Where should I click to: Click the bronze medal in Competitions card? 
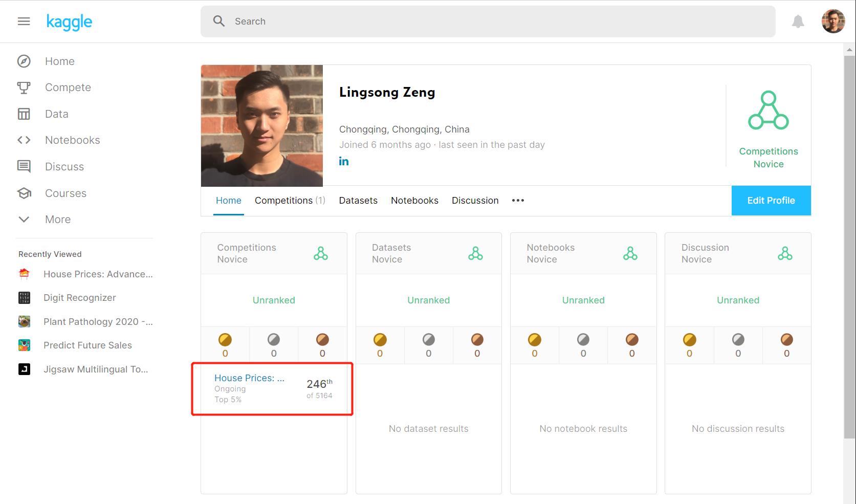pyautogui.click(x=322, y=340)
